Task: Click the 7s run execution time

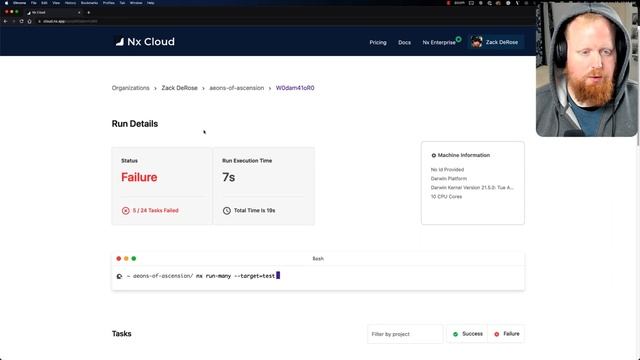Action: (x=229, y=177)
